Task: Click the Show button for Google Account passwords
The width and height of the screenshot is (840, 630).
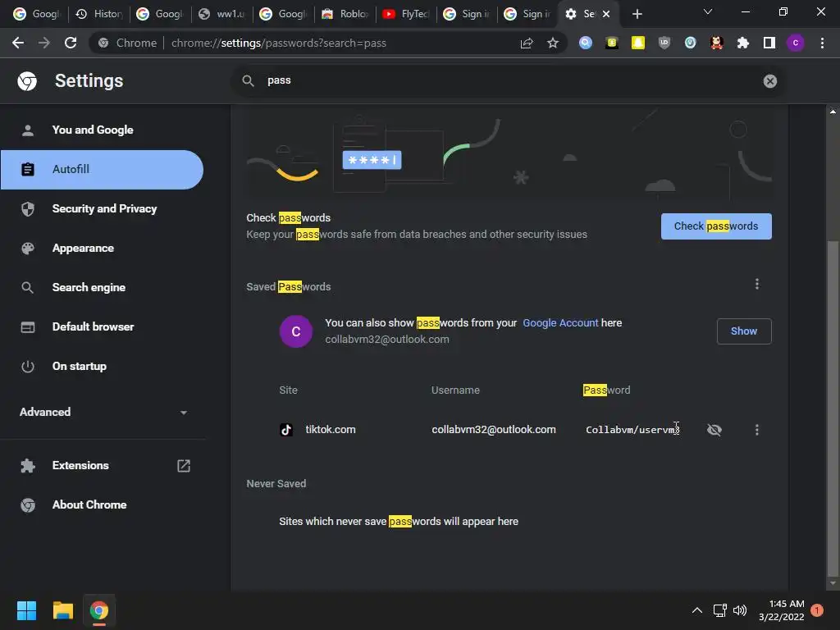Action: pos(744,331)
